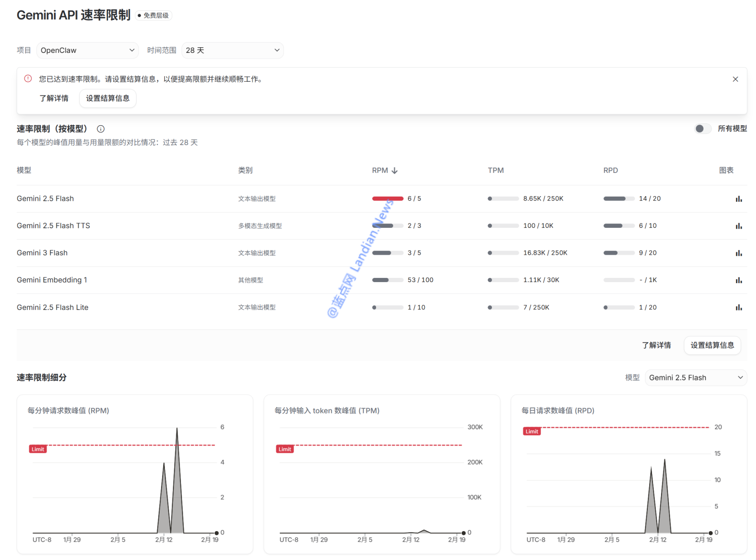Click the info icon next to 速率限制（按模型）
Screen dimensions: 756x560
point(100,129)
